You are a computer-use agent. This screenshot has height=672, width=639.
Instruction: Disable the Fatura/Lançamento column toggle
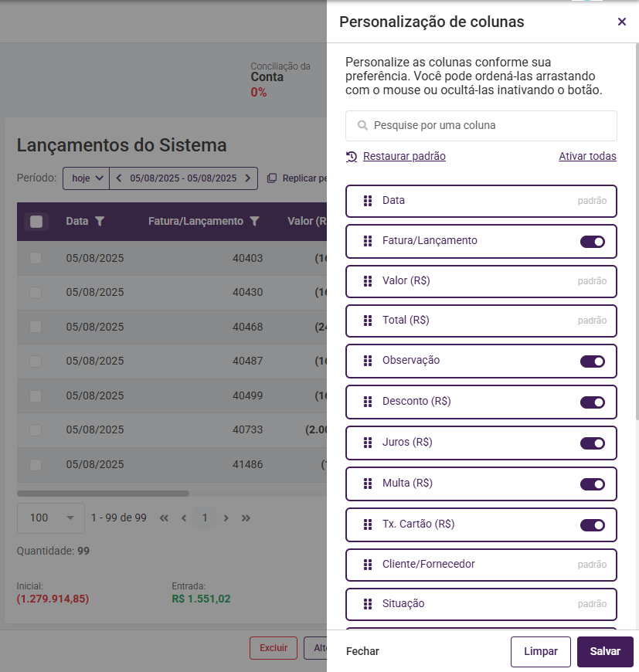pyautogui.click(x=592, y=242)
